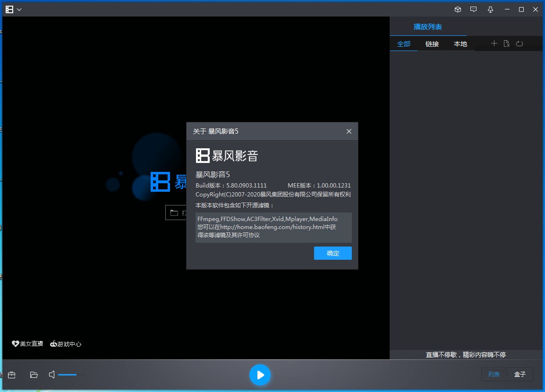This screenshot has width=545, height=392.
Task: Switch playlist display to 盒子 mode
Action: (x=520, y=374)
